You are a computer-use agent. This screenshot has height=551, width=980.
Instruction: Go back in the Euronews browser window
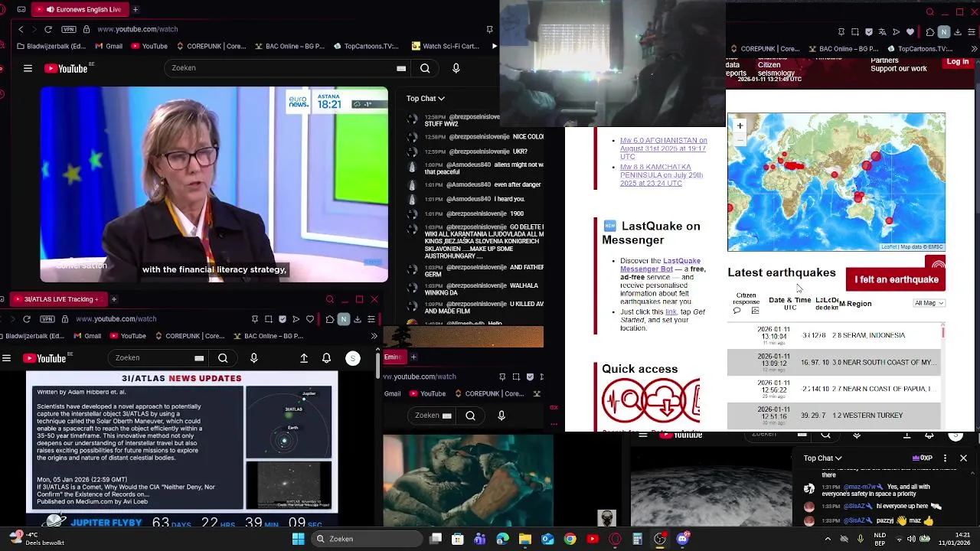point(21,29)
